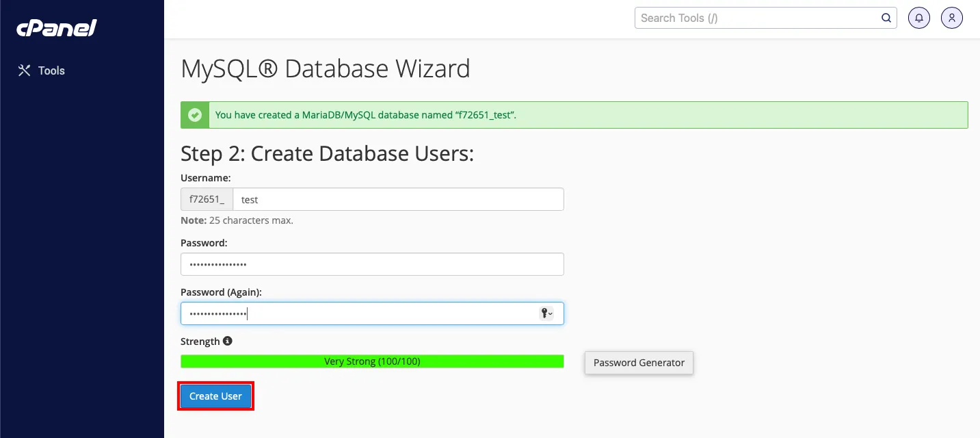This screenshot has width=980, height=438.
Task: Click the first Password field
Action: [x=372, y=264]
